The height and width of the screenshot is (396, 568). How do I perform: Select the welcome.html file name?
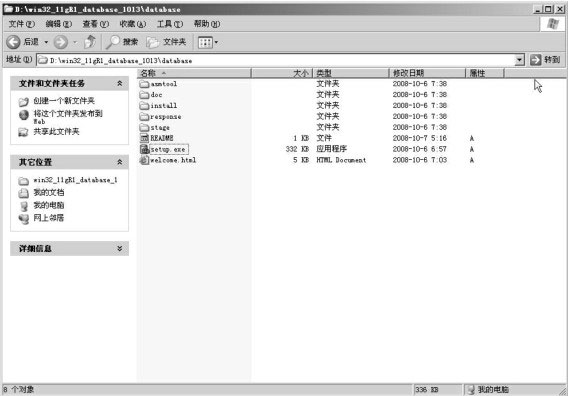[173, 160]
